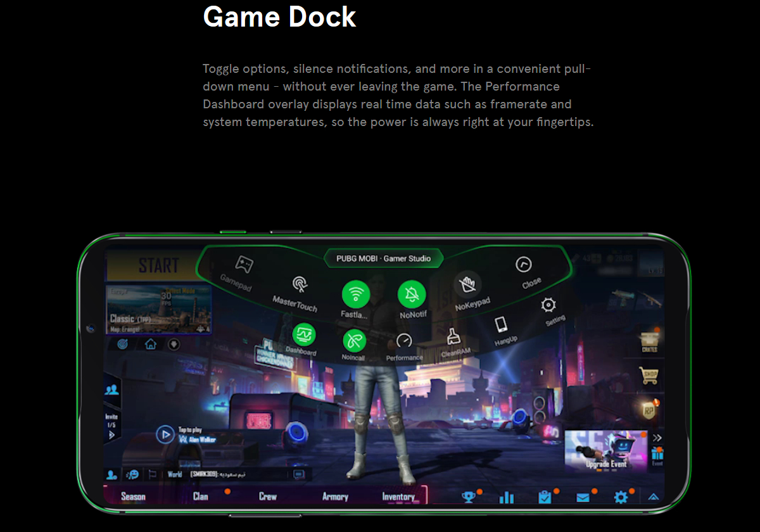The width and height of the screenshot is (760, 532).
Task: Click the Game Dock heading
Action: coord(279,16)
